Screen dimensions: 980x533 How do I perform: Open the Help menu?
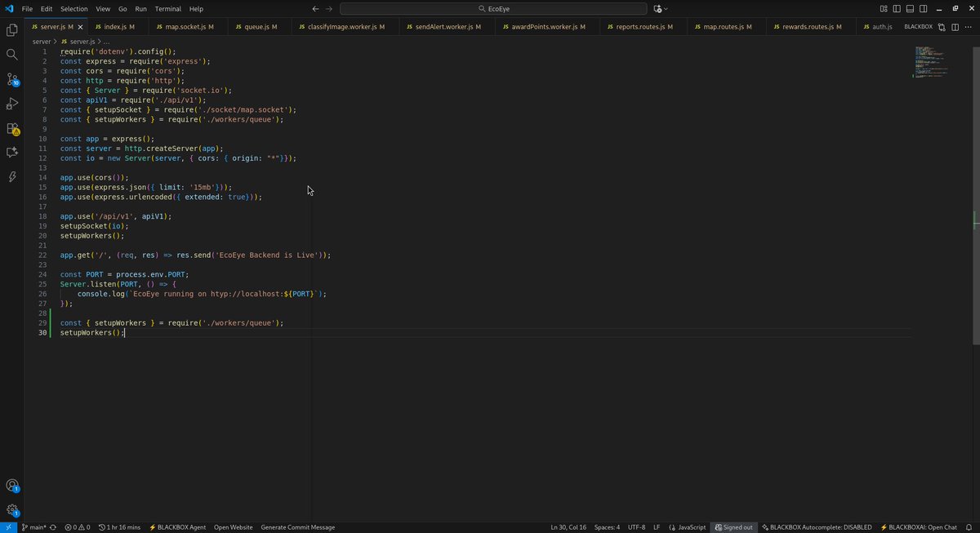pyautogui.click(x=196, y=8)
